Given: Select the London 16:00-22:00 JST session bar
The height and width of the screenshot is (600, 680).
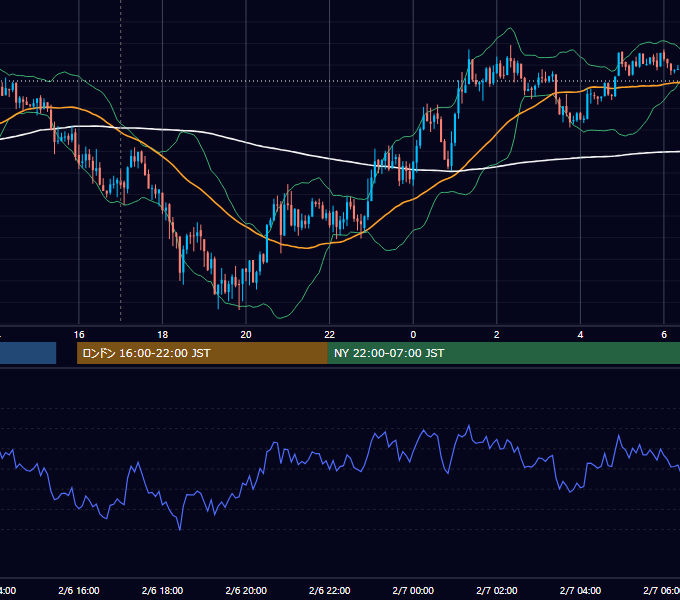Looking at the screenshot, I should coord(202,353).
